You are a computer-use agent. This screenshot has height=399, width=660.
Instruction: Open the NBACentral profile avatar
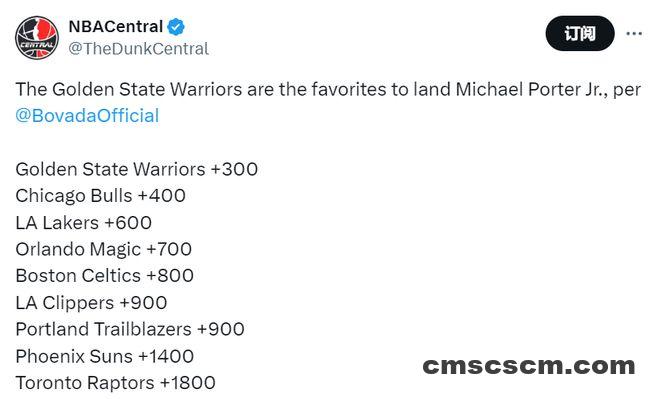(x=37, y=37)
